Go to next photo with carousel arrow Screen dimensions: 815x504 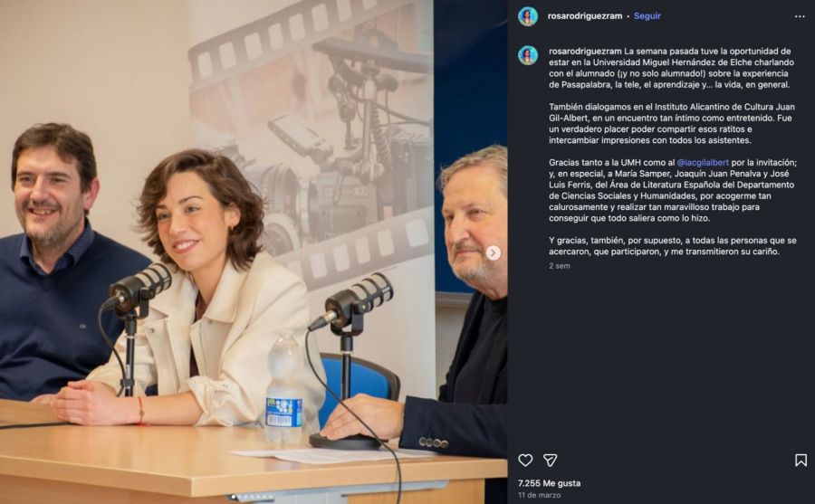point(493,252)
